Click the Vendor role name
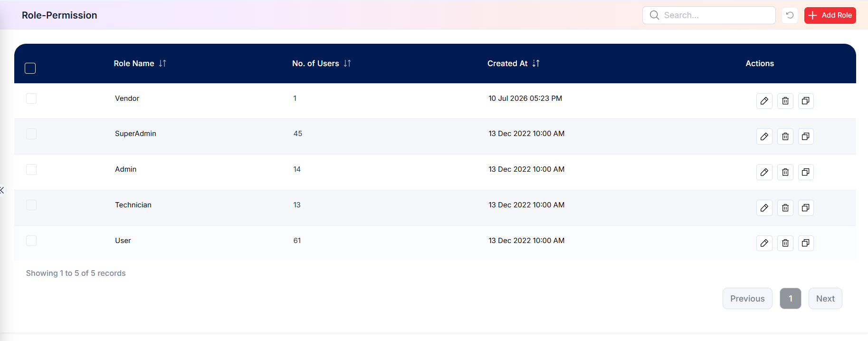This screenshot has height=341, width=868. click(x=127, y=98)
